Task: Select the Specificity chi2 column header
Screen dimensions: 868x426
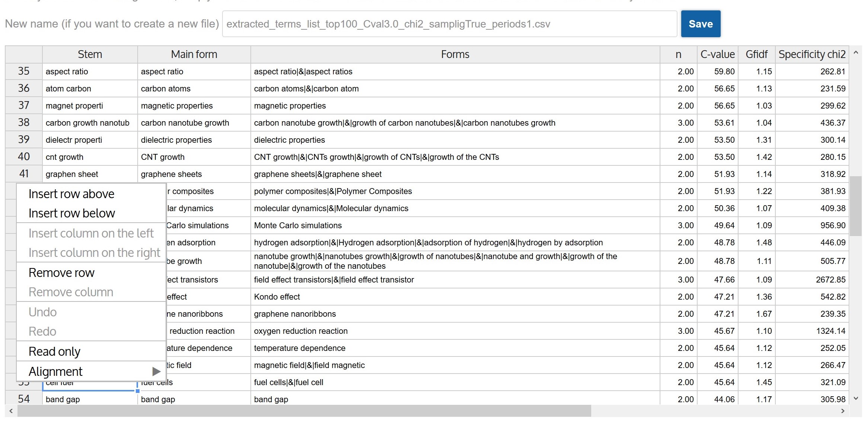Action: [x=812, y=54]
